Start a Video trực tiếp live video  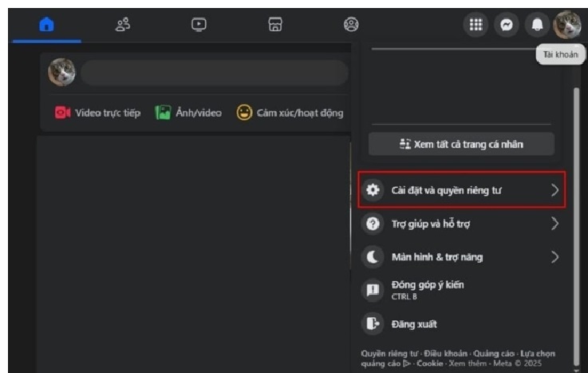pyautogui.click(x=97, y=113)
